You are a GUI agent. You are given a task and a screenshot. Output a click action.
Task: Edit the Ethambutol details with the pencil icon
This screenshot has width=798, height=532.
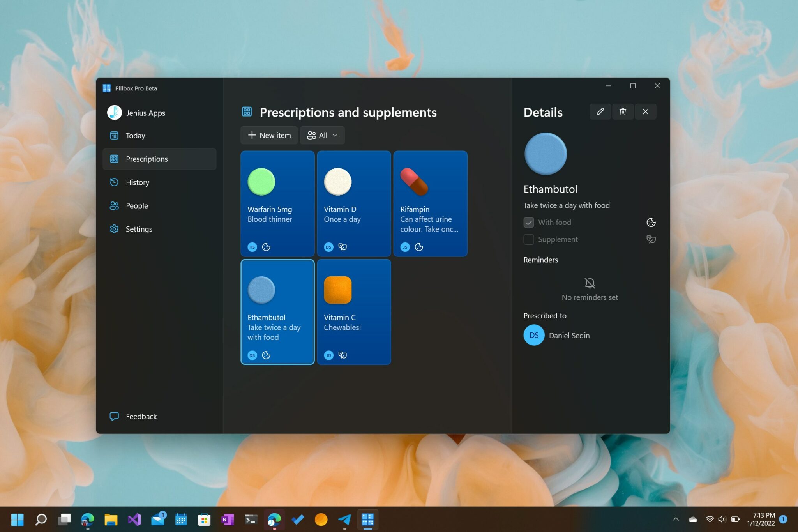click(x=600, y=111)
